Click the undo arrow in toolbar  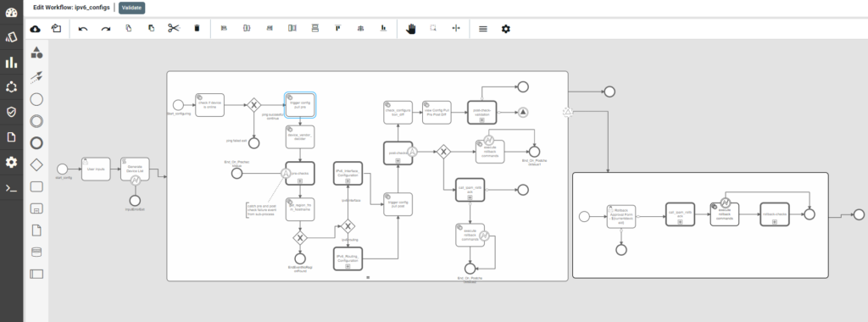click(x=83, y=28)
